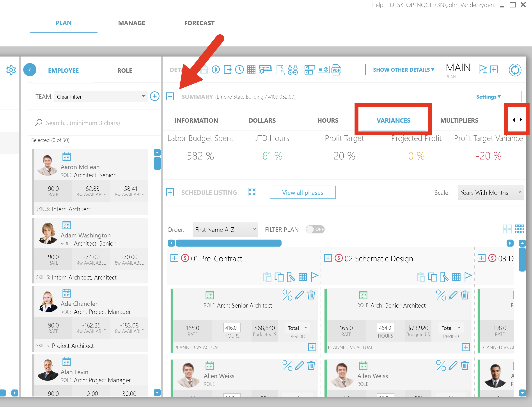This screenshot has width=532, height=407.
Task: Click the checklist boxes icon in the toolbar
Action: coord(309,70)
